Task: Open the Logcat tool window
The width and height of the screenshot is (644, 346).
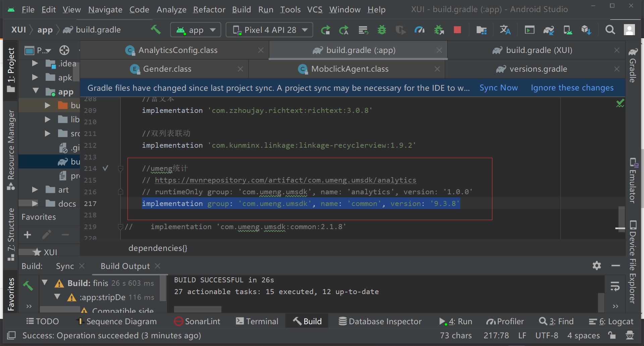Action: [x=611, y=322]
